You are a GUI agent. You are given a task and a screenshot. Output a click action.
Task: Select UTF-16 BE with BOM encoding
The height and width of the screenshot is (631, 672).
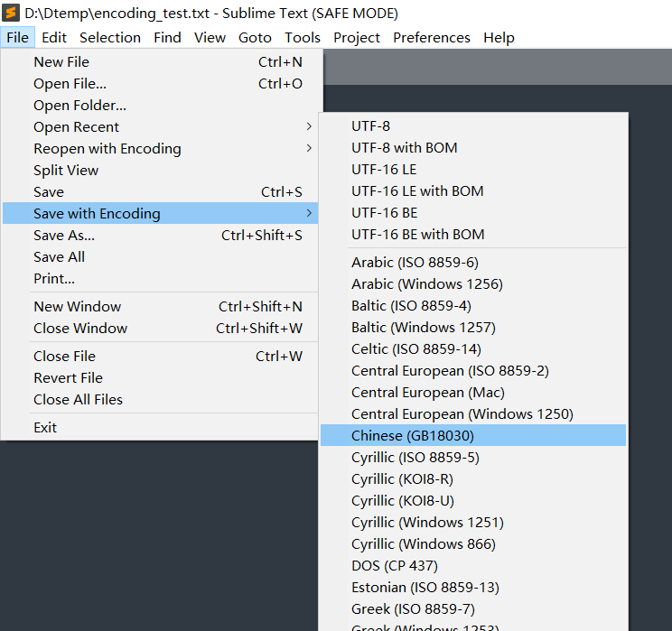pos(473,235)
